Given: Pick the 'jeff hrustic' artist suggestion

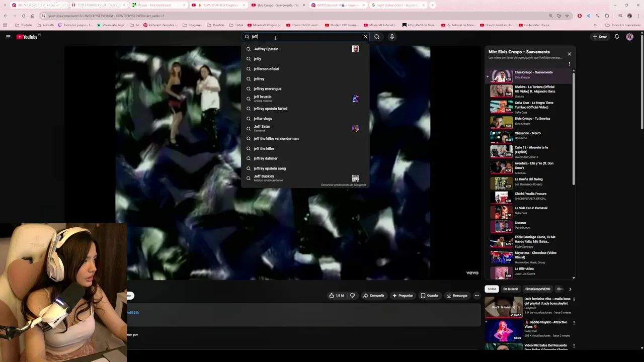Looking at the screenshot, I should 305,99.
